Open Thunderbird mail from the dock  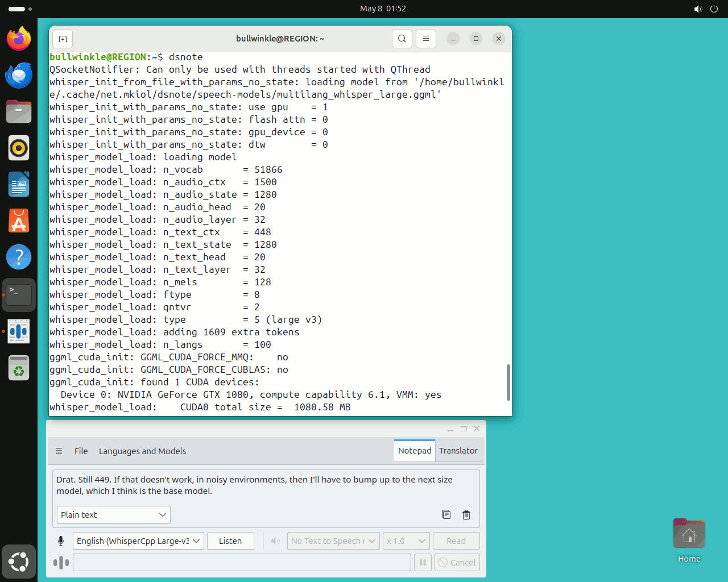click(x=19, y=75)
